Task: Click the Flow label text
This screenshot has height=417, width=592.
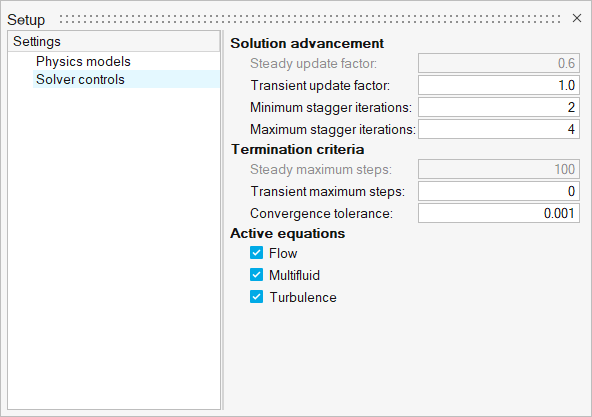Action: [283, 253]
